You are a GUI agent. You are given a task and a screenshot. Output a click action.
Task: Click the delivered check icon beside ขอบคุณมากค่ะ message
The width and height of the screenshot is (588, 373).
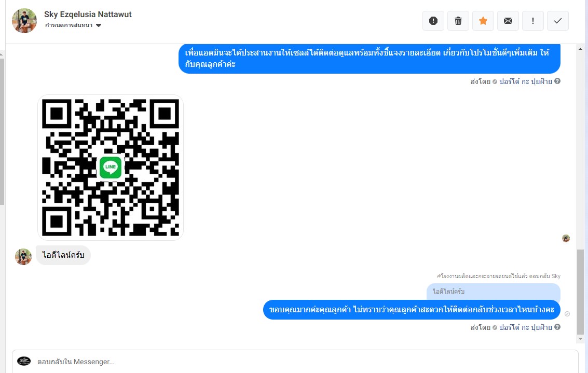click(x=567, y=314)
